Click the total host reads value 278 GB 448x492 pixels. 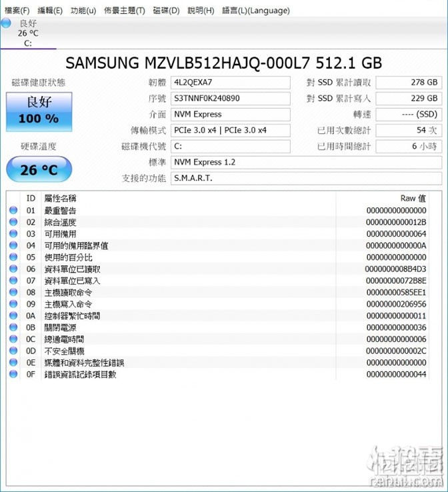coord(409,83)
